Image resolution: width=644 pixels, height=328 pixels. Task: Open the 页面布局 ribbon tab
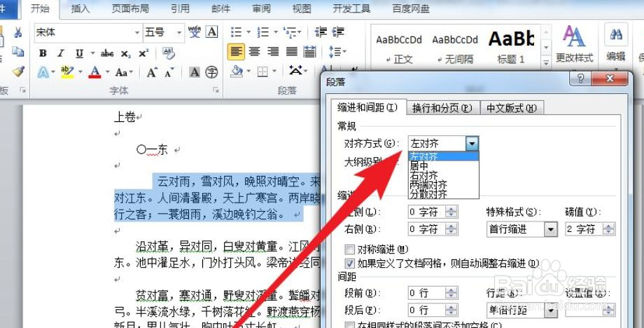coord(131,8)
